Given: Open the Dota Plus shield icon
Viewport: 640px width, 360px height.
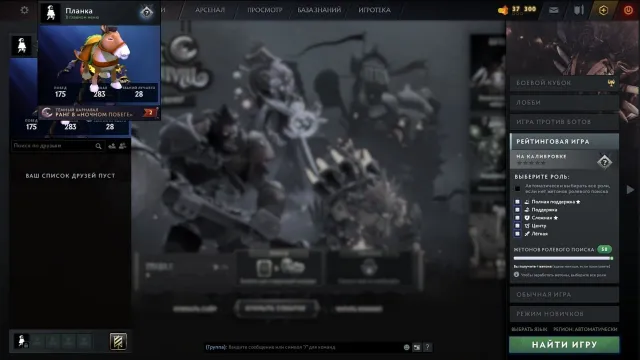Looking at the screenshot, I should click(579, 10).
